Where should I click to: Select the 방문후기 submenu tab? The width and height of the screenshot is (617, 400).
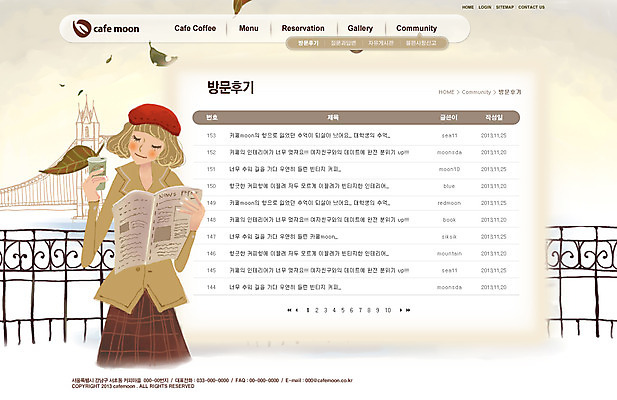pyautogui.click(x=308, y=43)
